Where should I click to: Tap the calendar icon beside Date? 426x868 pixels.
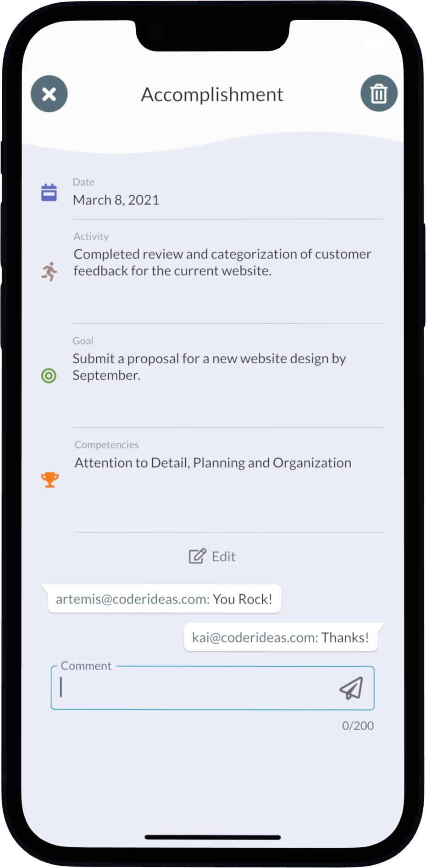(x=49, y=193)
